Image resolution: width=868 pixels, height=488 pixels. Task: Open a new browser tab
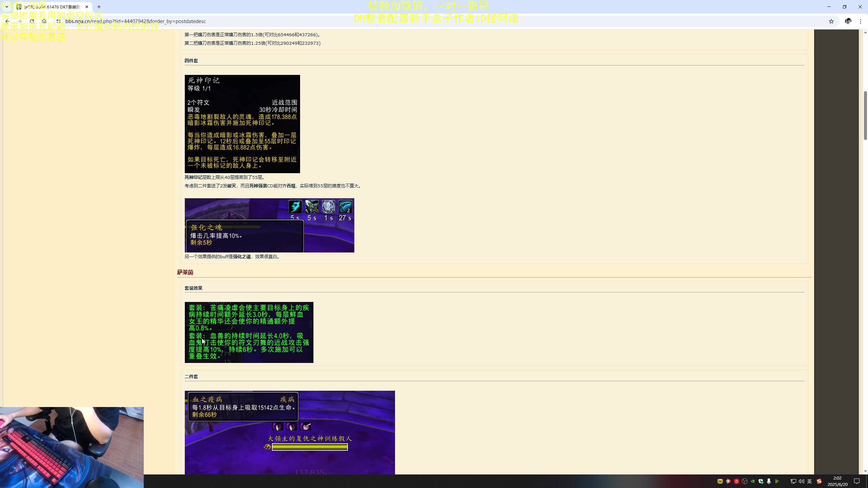click(99, 7)
